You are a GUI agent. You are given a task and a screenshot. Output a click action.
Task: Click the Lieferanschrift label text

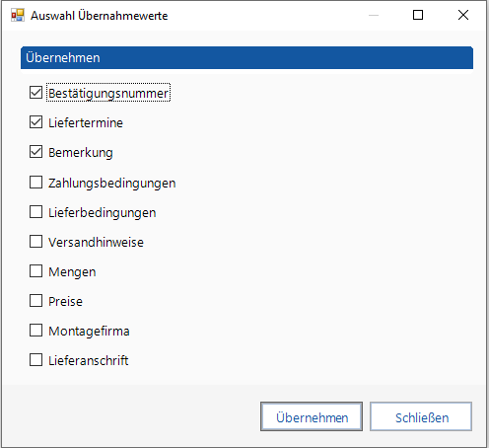click(89, 361)
